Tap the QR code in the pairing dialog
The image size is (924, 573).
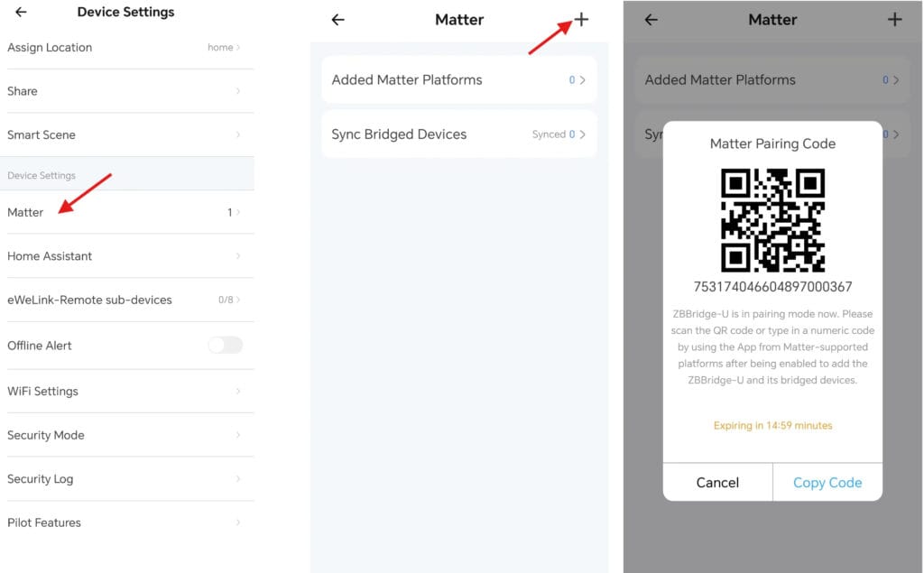tap(772, 221)
